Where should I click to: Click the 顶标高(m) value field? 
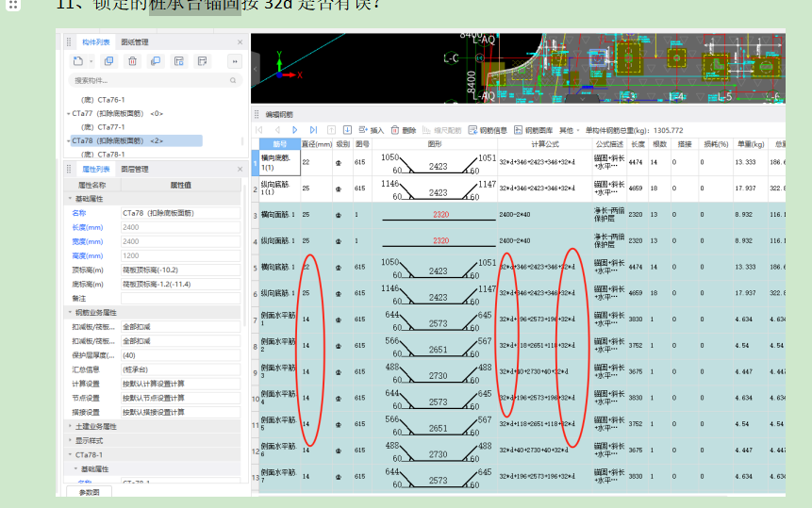(181, 270)
